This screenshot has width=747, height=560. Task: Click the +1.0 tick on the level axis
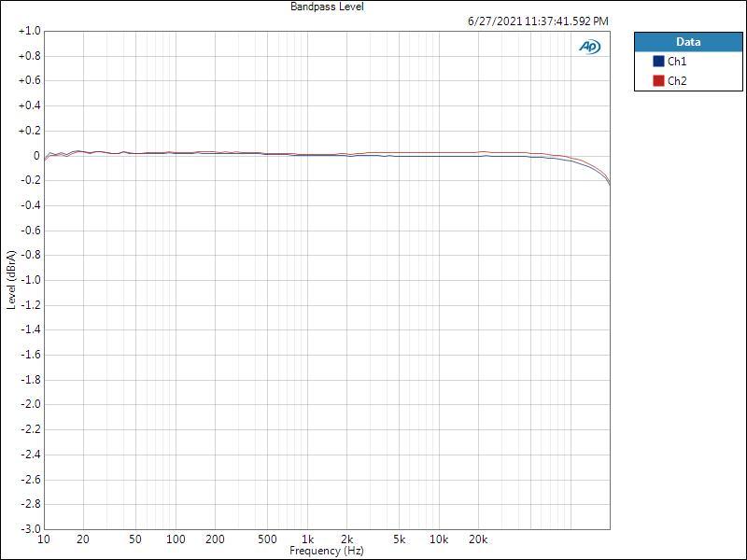pos(29,31)
